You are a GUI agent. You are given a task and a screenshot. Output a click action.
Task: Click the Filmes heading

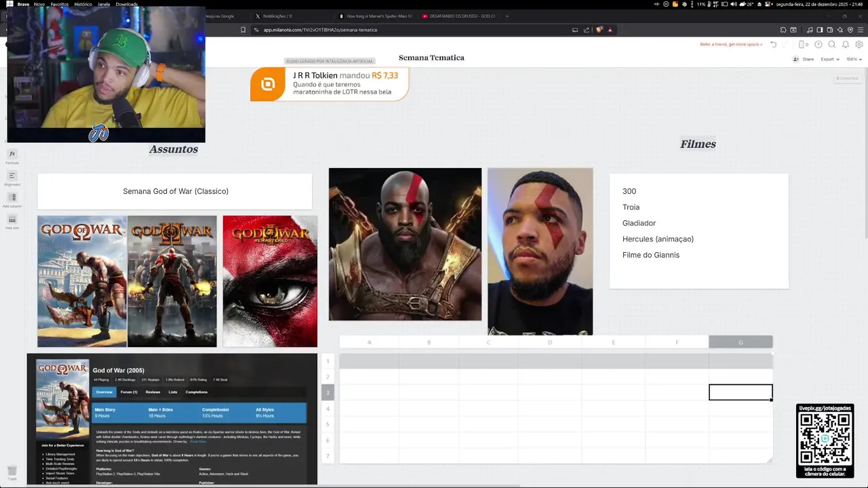698,144
